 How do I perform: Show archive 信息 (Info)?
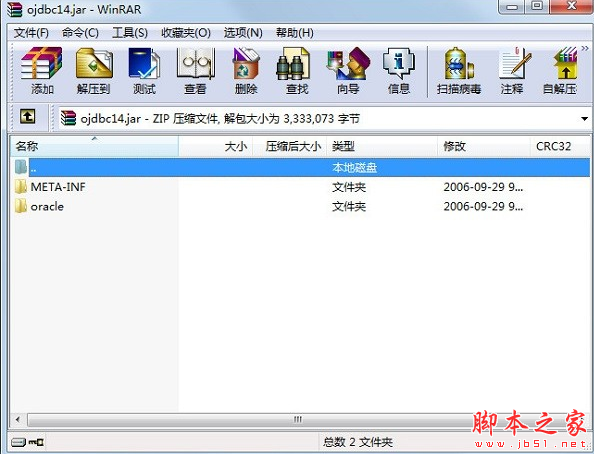pos(399,71)
